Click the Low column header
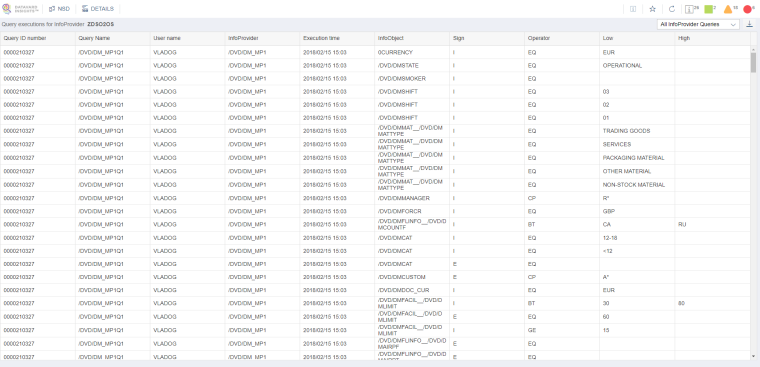The width and height of the screenshot is (760, 367). (637, 38)
